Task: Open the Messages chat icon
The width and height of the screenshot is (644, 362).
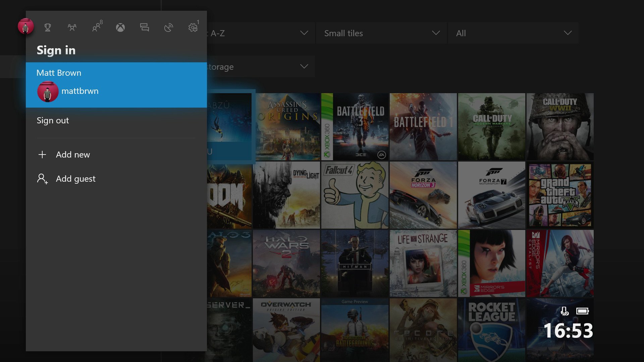Action: point(144,26)
